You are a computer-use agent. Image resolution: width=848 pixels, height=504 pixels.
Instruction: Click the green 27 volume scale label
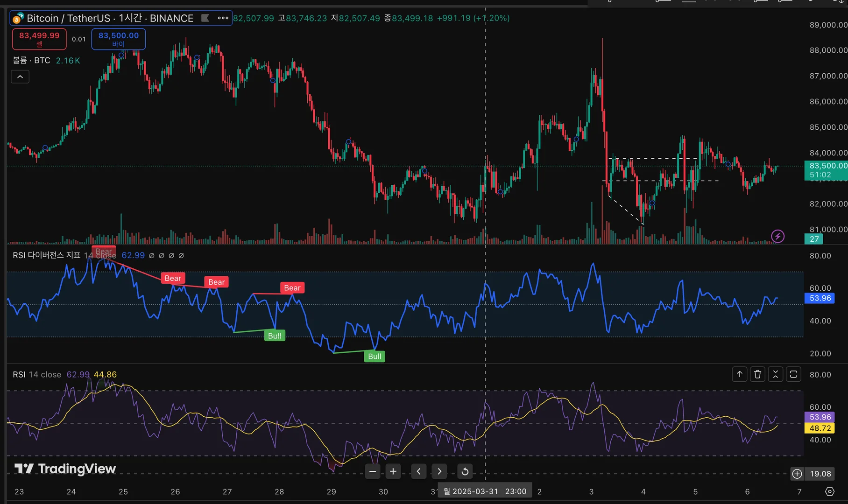814,239
